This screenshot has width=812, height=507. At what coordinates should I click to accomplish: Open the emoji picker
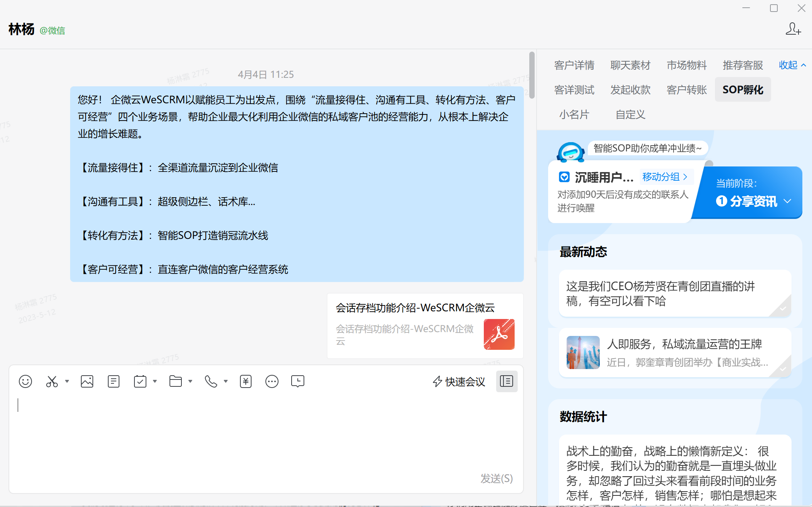pyautogui.click(x=25, y=381)
